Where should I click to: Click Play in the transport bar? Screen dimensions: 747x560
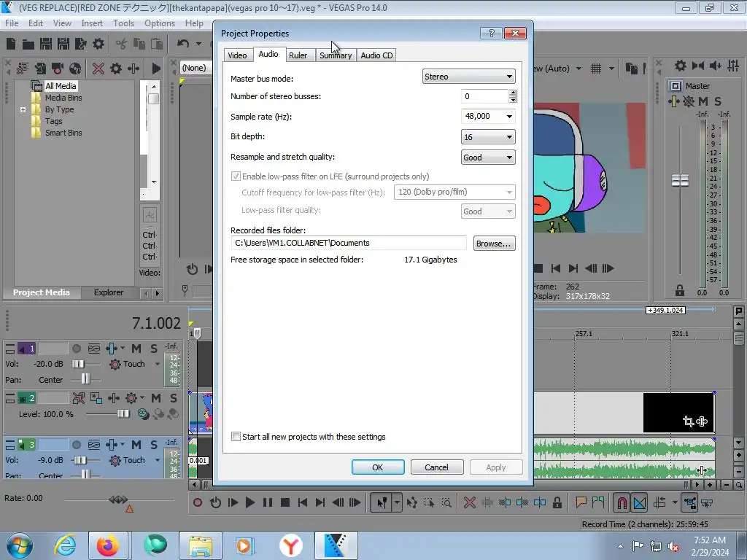click(249, 502)
